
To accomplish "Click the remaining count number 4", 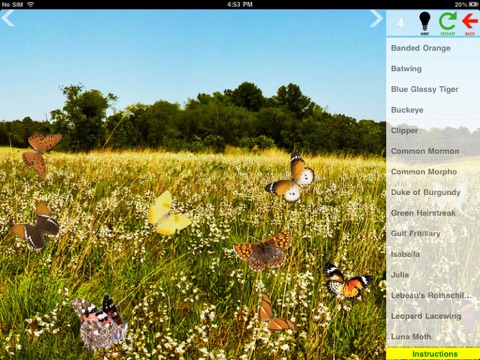I will pos(400,23).
